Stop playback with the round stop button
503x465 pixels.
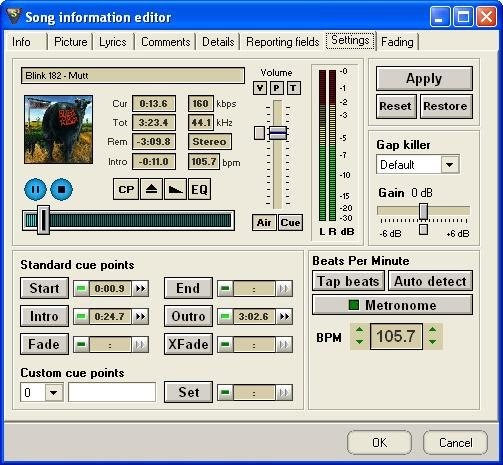point(61,189)
